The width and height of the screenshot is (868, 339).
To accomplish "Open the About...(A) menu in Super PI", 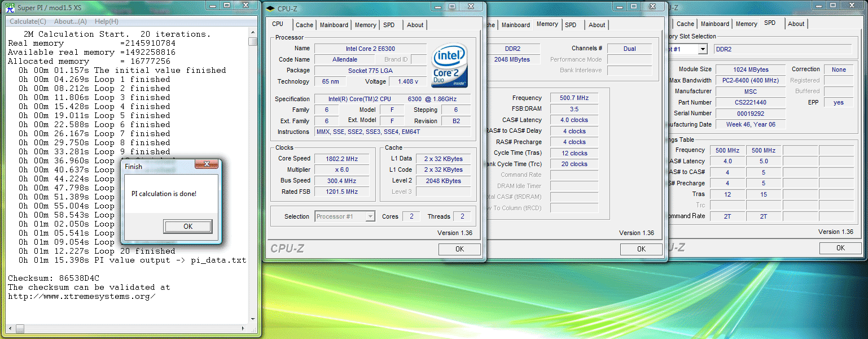I will [71, 21].
